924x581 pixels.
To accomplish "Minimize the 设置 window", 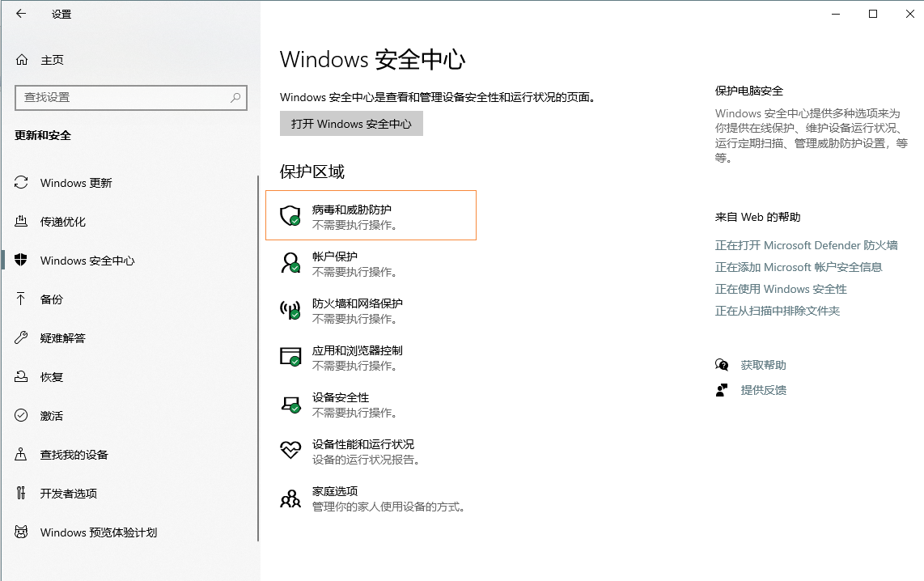I will [x=836, y=14].
